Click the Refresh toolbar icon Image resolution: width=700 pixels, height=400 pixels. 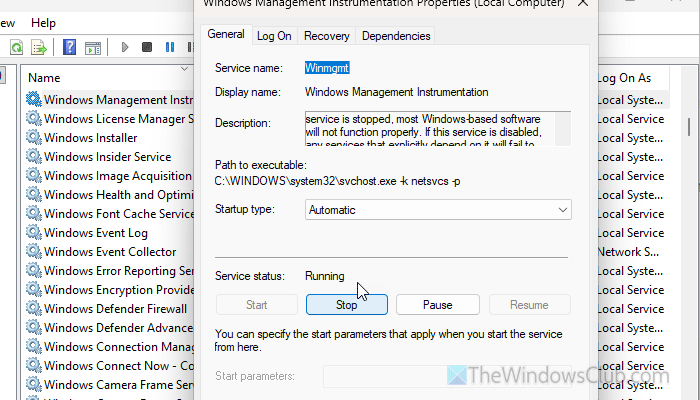click(x=17, y=47)
